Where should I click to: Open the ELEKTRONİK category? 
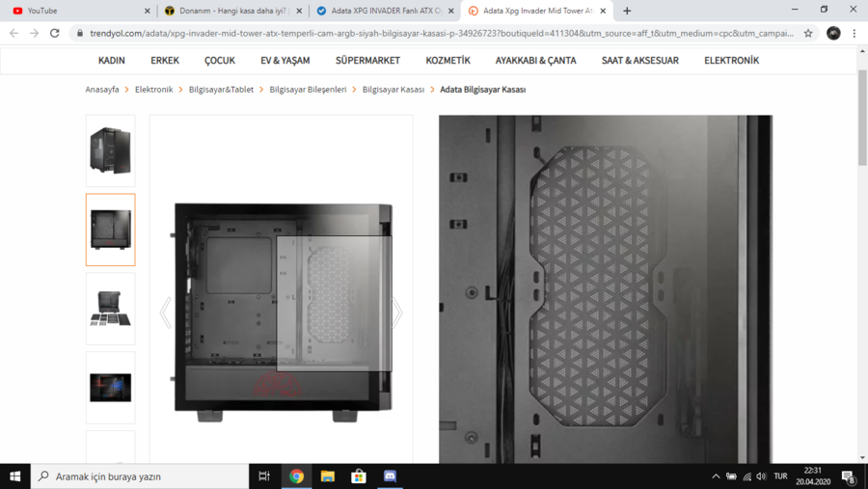point(731,61)
